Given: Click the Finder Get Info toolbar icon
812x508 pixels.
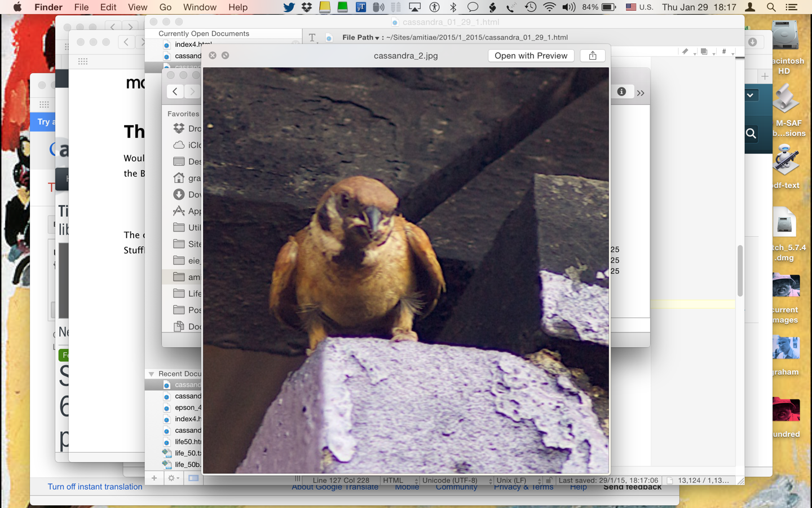Looking at the screenshot, I should (621, 91).
